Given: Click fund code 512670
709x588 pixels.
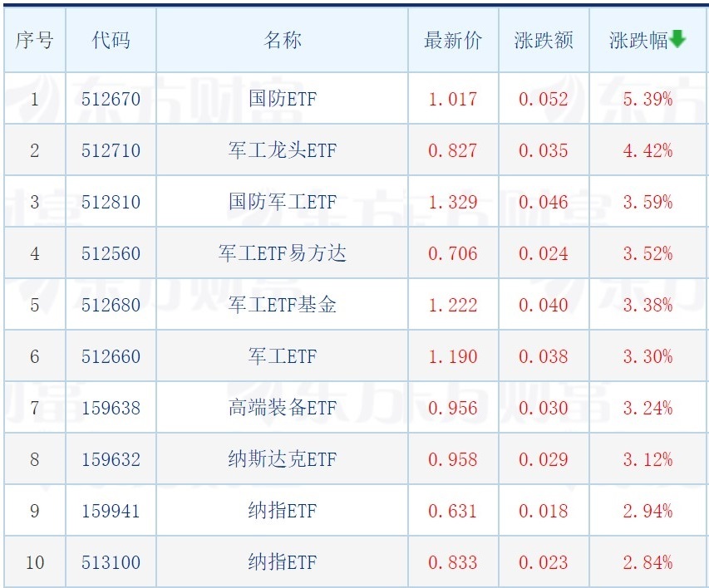Looking at the screenshot, I should click(x=111, y=99).
